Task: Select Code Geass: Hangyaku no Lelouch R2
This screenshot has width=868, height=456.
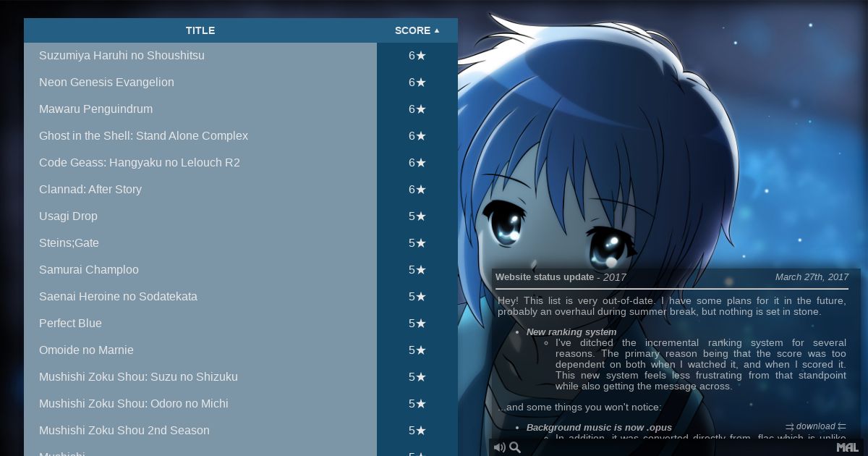Action: pos(140,163)
